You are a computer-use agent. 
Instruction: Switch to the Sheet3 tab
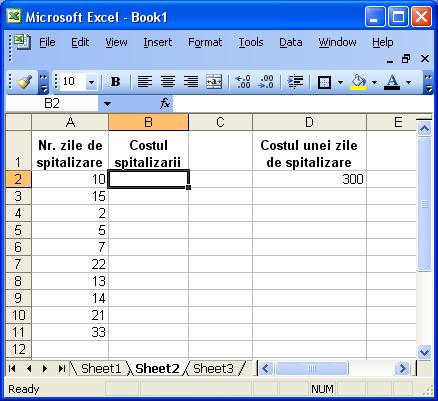(213, 369)
